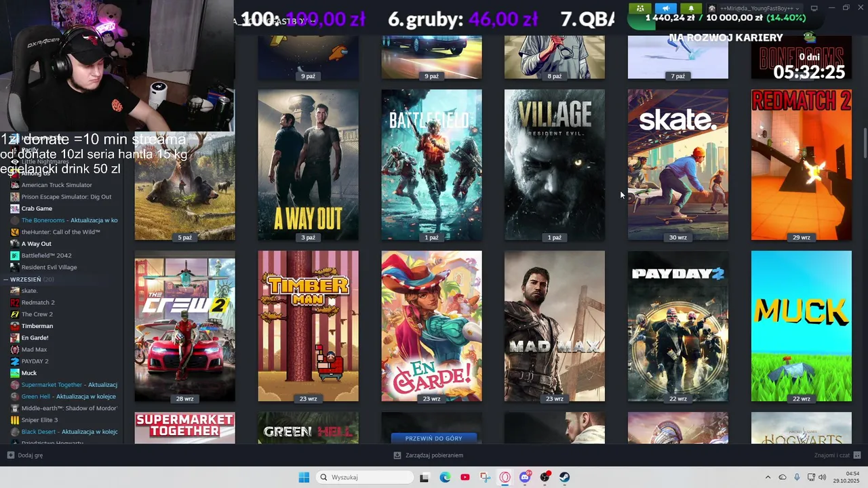Switch to OBS Studio taskbar icon
This screenshot has height=488, width=868.
(x=545, y=477)
